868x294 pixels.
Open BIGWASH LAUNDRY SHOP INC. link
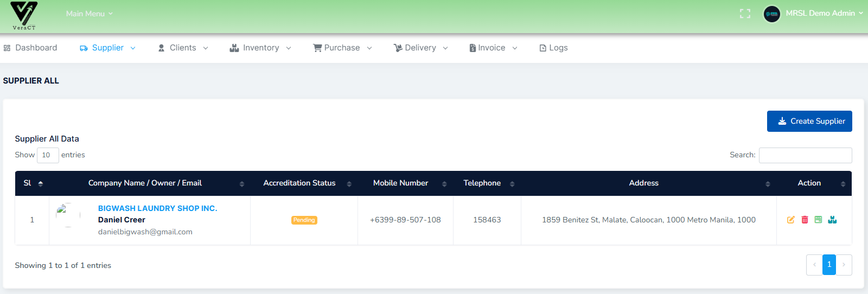pos(157,208)
